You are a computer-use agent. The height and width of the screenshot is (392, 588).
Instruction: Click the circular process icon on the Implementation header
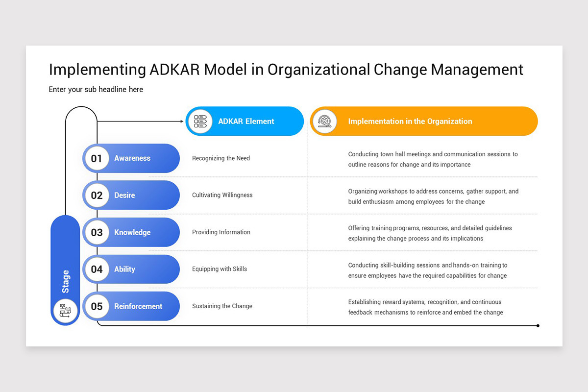tap(324, 121)
